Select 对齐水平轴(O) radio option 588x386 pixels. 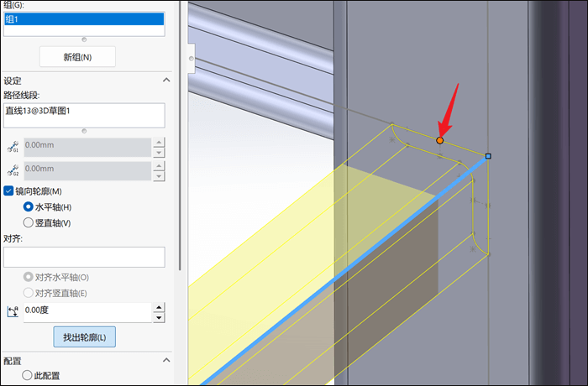(28, 277)
